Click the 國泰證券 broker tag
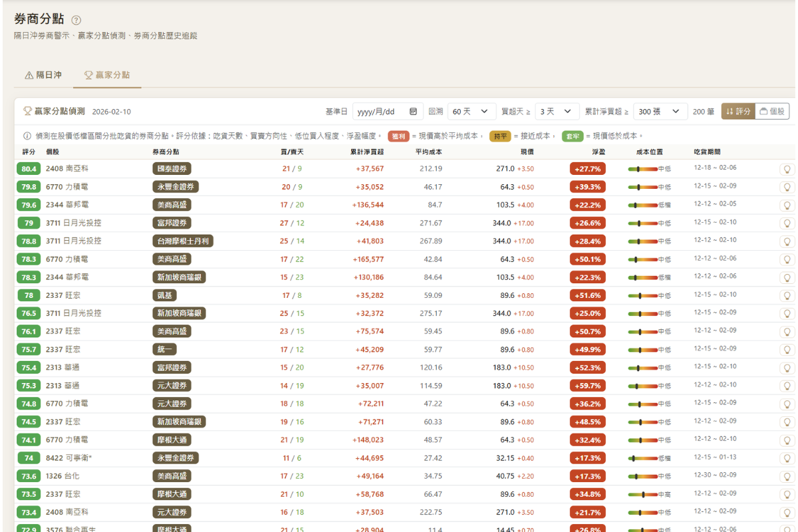Image resolution: width=798 pixels, height=532 pixels. [x=172, y=169]
